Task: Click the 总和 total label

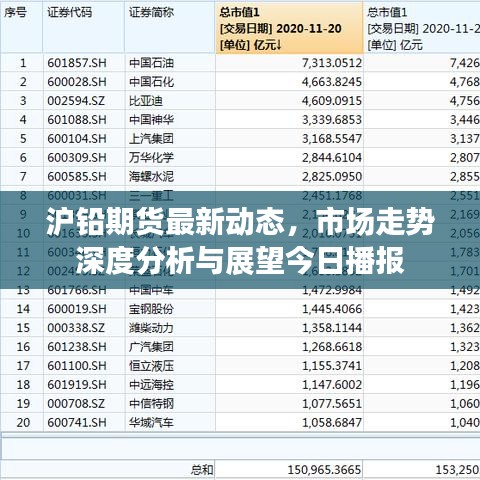Action: pos(202,470)
